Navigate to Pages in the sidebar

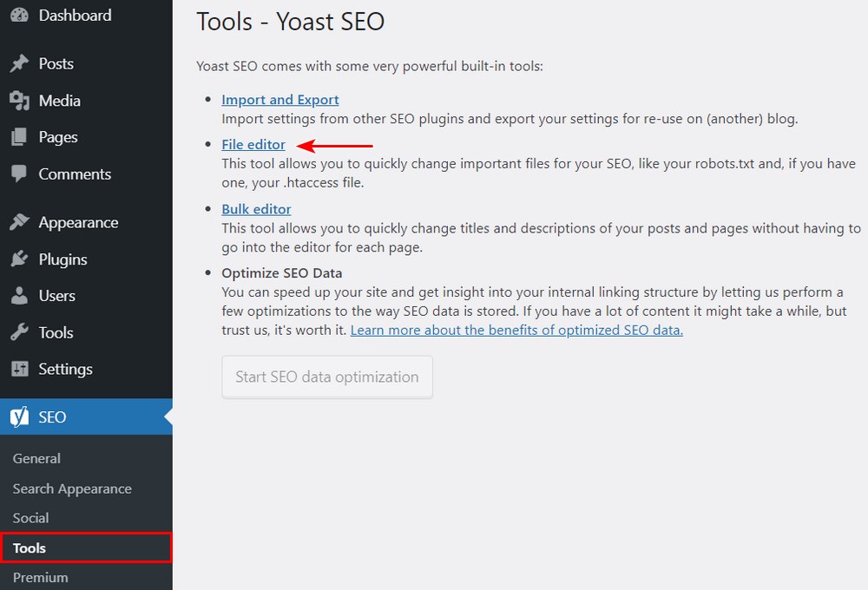[58, 137]
